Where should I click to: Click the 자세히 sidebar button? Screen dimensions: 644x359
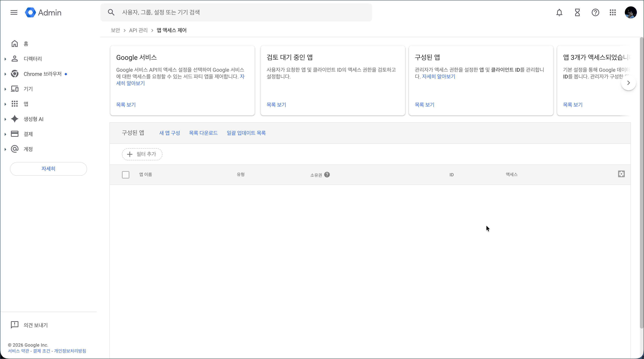coord(49,169)
